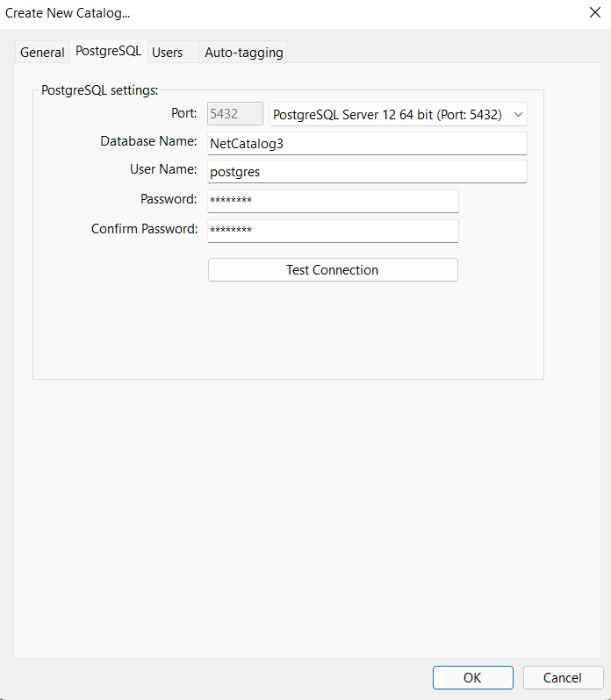This screenshot has width=611, height=700.
Task: Click the "Port:" label text
Action: pos(183,113)
